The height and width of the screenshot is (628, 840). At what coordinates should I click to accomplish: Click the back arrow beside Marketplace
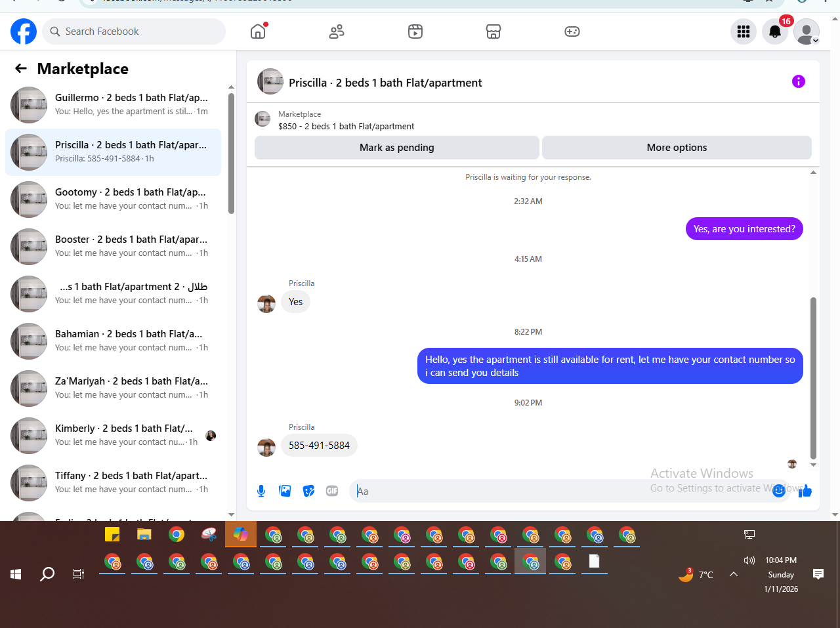pyautogui.click(x=21, y=68)
